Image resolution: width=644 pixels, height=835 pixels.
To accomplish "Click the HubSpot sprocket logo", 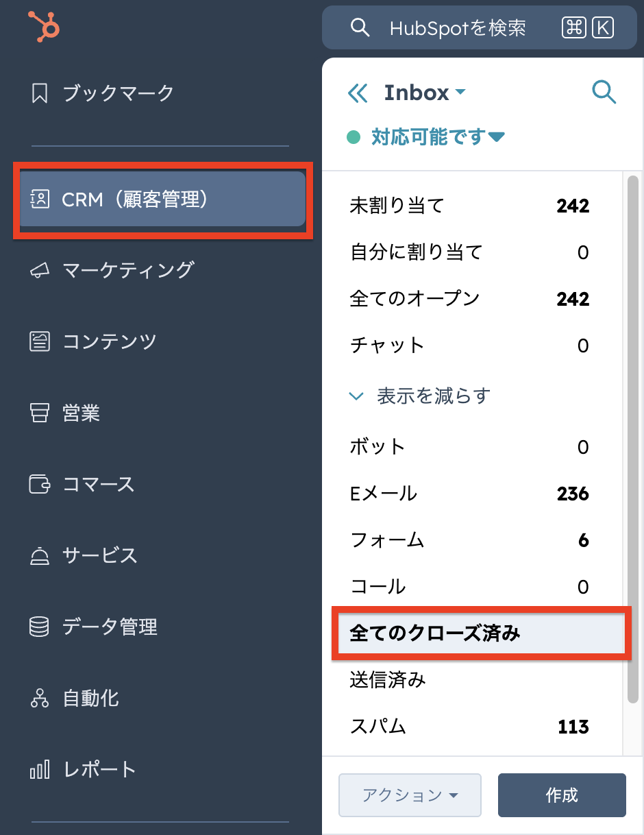I will pos(45,27).
